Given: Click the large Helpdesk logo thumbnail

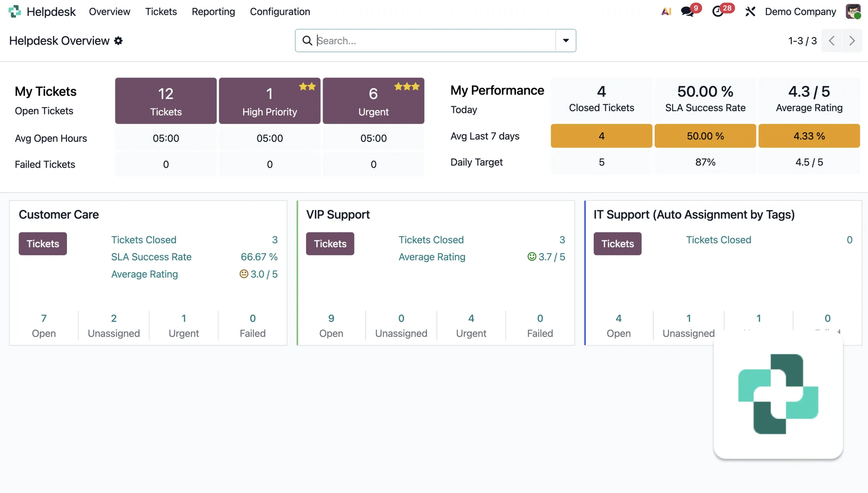Looking at the screenshot, I should coord(778,394).
